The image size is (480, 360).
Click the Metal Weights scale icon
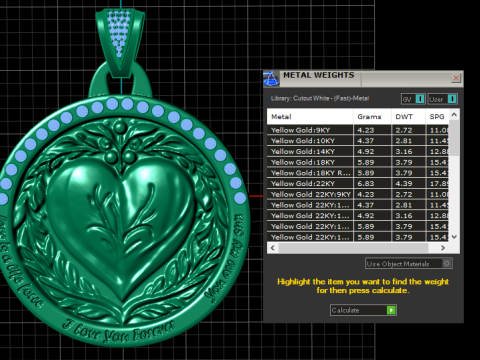(270, 79)
